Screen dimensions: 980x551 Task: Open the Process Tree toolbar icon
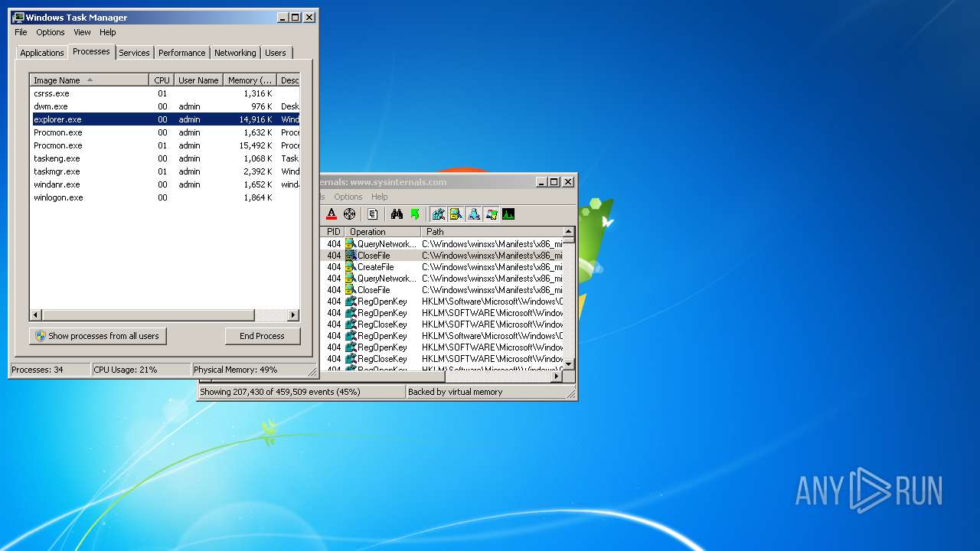point(373,214)
